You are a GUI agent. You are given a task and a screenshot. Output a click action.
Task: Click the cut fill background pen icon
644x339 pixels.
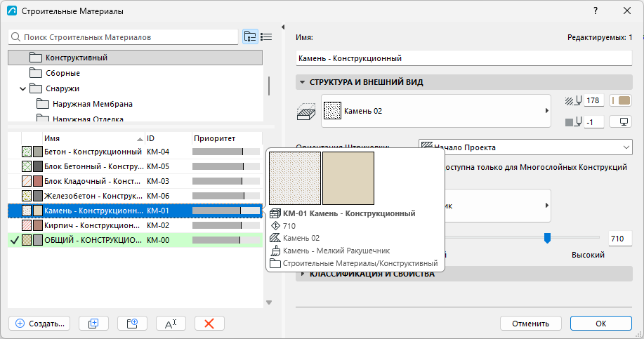coord(573,122)
